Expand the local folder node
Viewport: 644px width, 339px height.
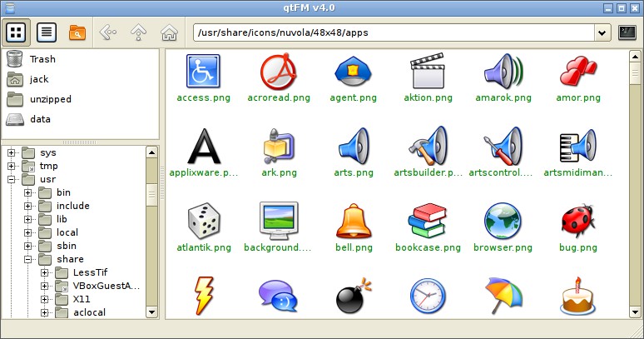click(x=27, y=232)
